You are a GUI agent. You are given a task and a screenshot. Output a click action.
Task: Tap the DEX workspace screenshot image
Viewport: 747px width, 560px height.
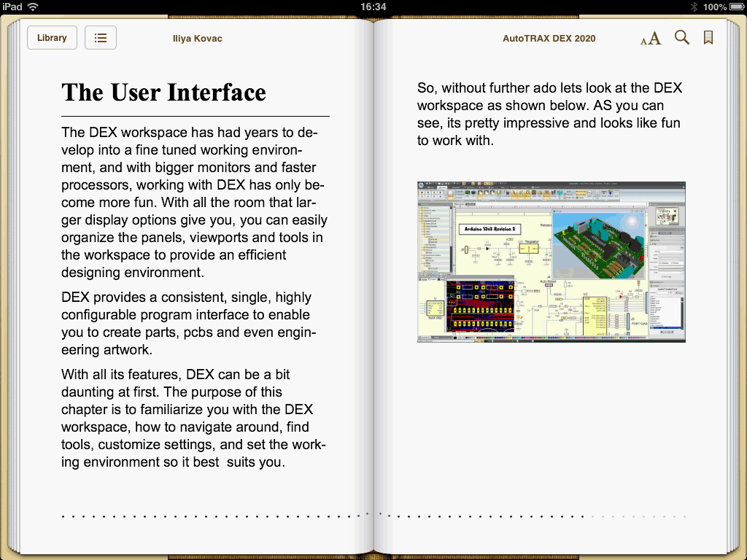pyautogui.click(x=551, y=262)
